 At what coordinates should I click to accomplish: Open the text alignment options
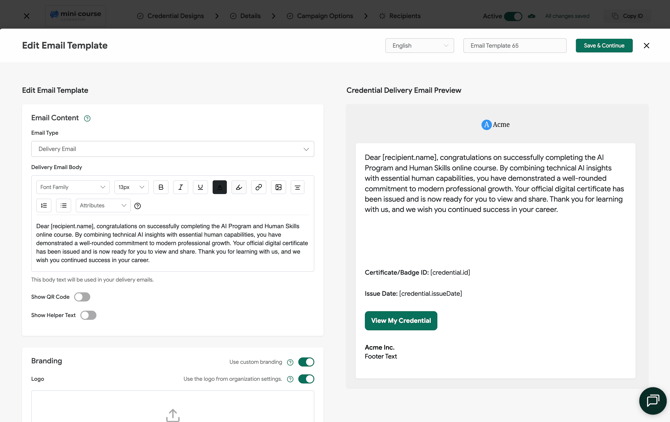tap(297, 187)
